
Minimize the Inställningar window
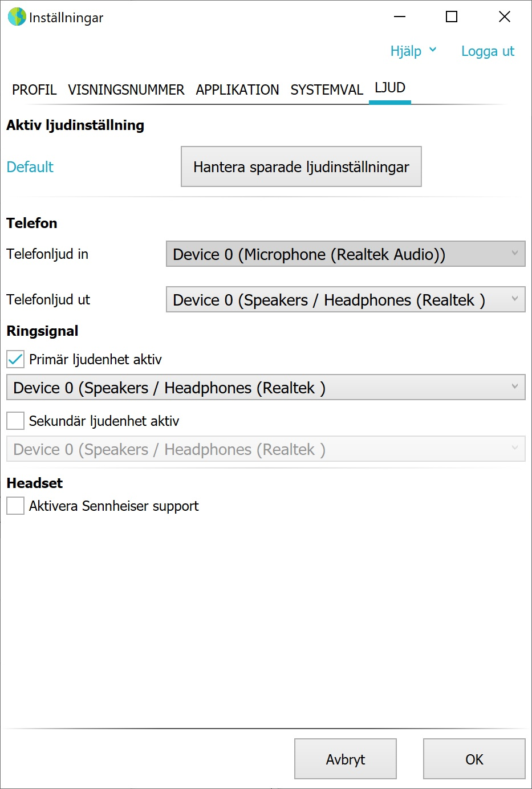coord(400,17)
